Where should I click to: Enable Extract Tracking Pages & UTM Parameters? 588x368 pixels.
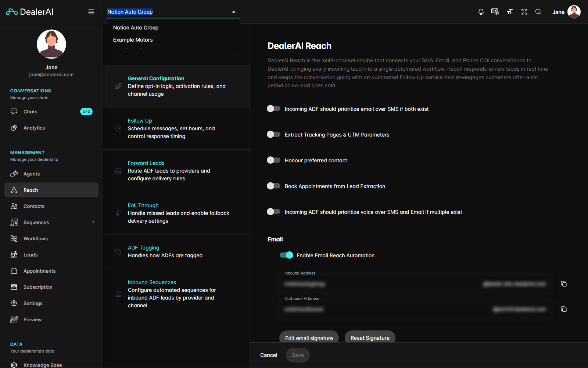[x=273, y=134]
